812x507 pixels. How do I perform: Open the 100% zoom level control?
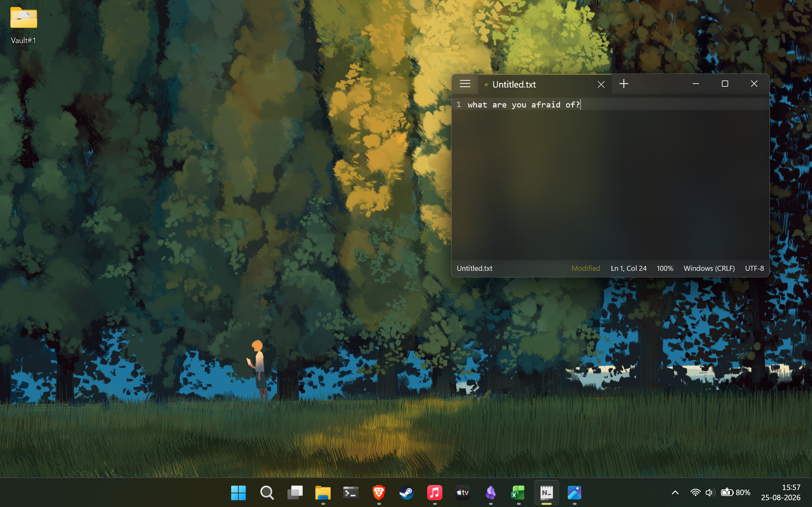click(665, 268)
